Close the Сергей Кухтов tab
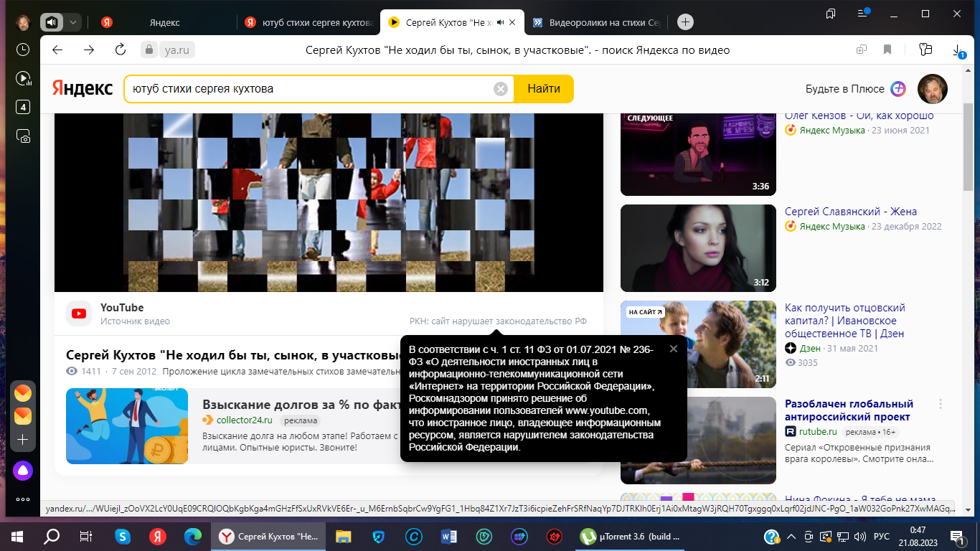 click(x=513, y=22)
